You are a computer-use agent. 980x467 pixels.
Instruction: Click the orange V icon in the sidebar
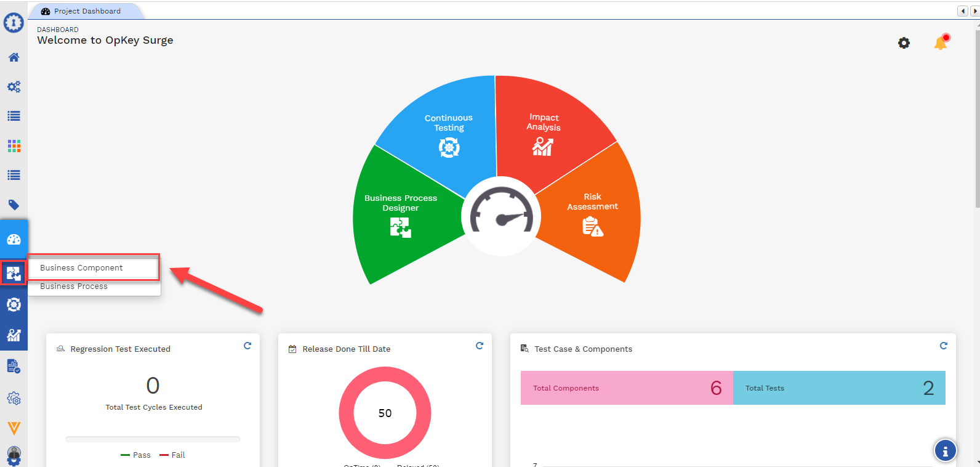click(x=14, y=428)
